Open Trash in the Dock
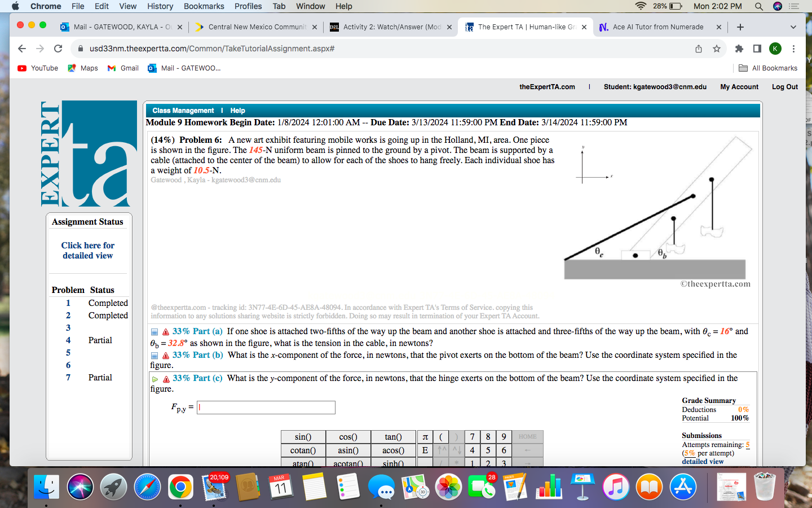The width and height of the screenshot is (812, 508). pos(765,487)
